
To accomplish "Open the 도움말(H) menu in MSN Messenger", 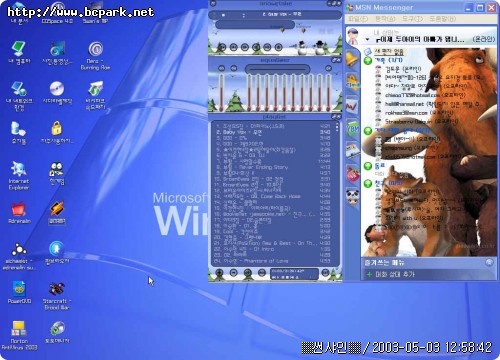I will [x=442, y=19].
